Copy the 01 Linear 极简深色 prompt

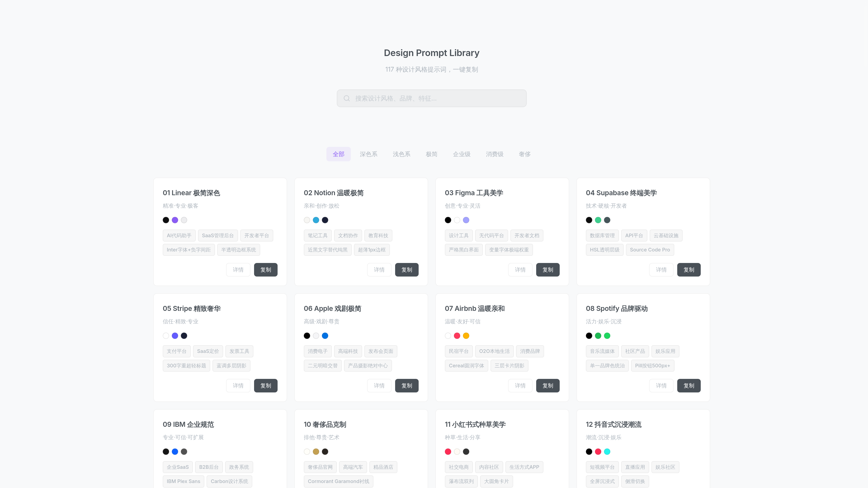(x=266, y=270)
